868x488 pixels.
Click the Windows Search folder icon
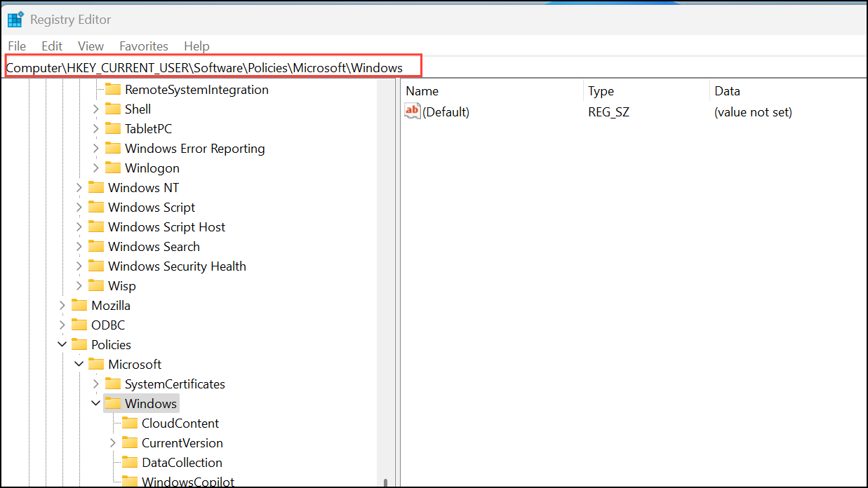tap(96, 247)
